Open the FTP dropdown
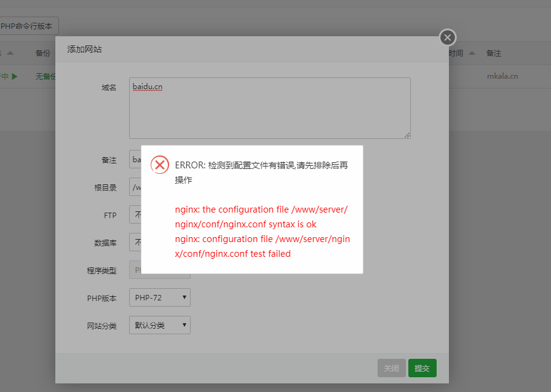Screen dimensions: 551x392 point(135,214)
